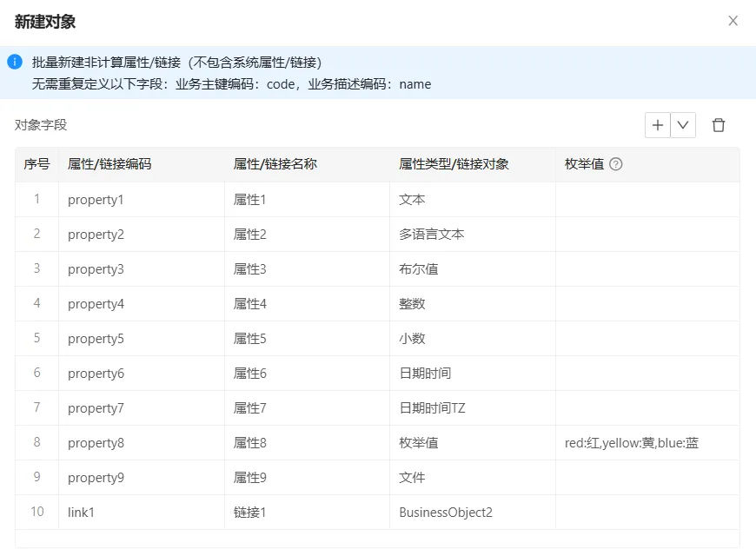Click the 文件 type cell in row 9
The width and height of the screenshot is (756, 556).
pyautogui.click(x=471, y=478)
